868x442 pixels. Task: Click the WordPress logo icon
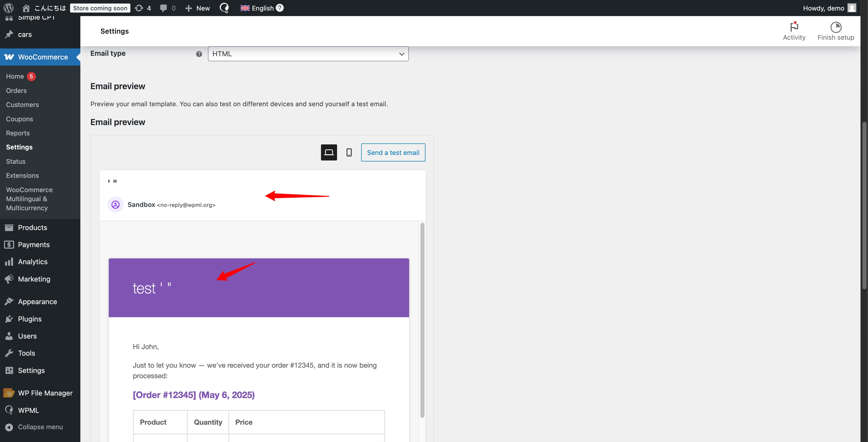[x=9, y=8]
